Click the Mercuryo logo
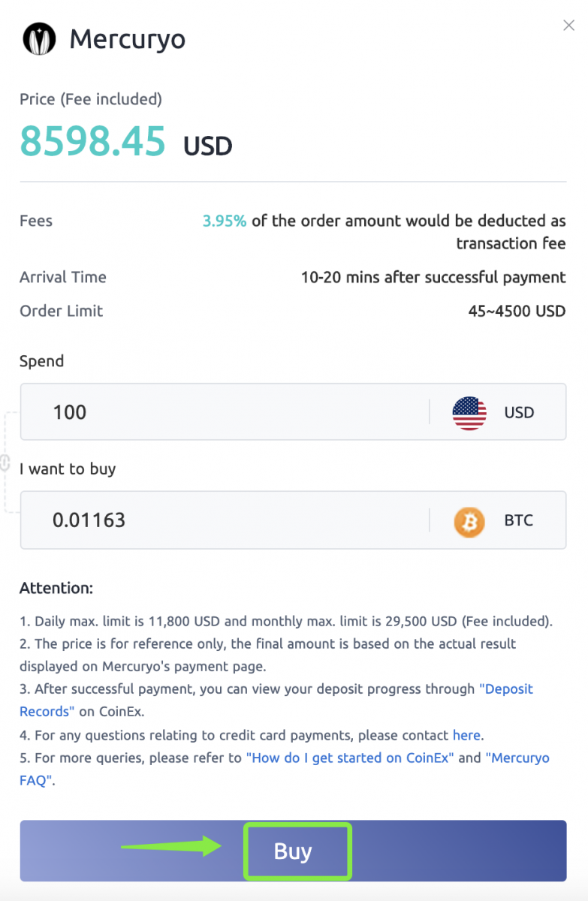Screen dimensions: 588x901 [x=38, y=38]
